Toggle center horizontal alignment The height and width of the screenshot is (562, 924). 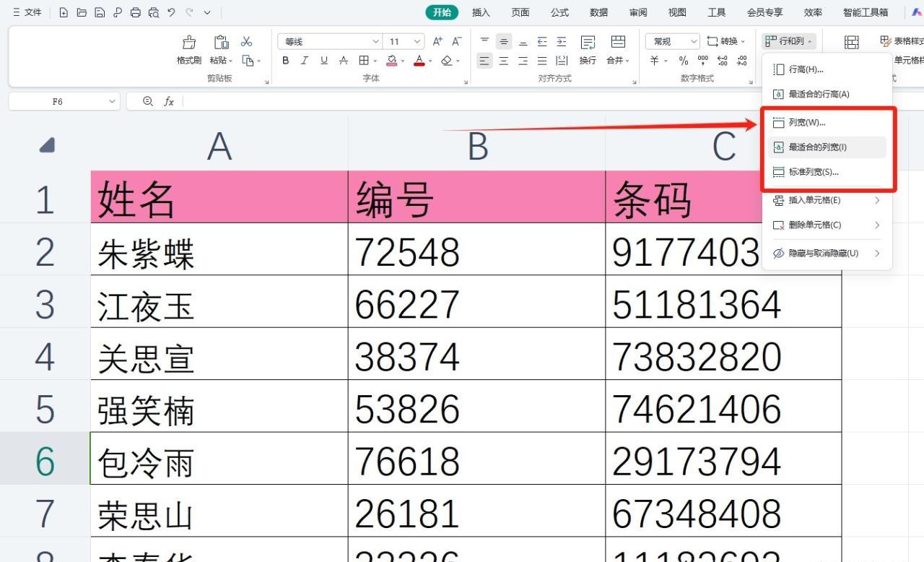tap(504, 61)
